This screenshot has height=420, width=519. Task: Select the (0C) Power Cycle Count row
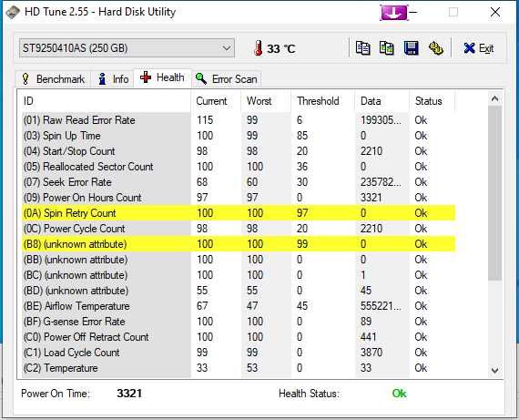coord(239,229)
